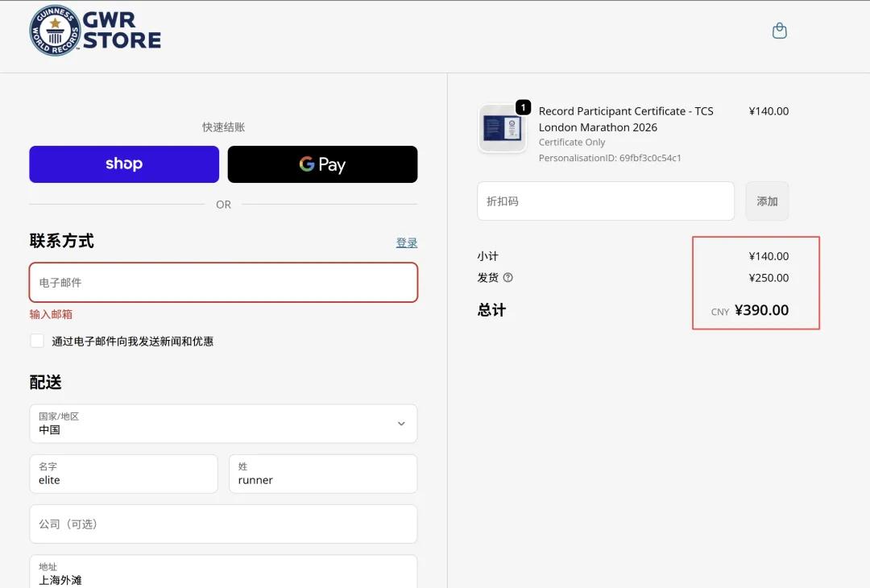Screen dimensions: 870x588
Task: Enable email news and offers checkbox
Action: click(x=37, y=341)
